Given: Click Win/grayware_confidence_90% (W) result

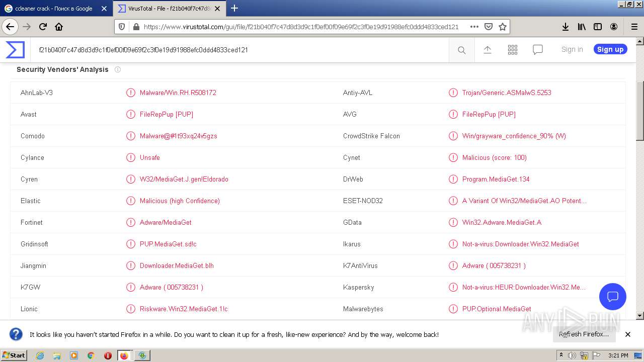Looking at the screenshot, I should (x=514, y=136).
